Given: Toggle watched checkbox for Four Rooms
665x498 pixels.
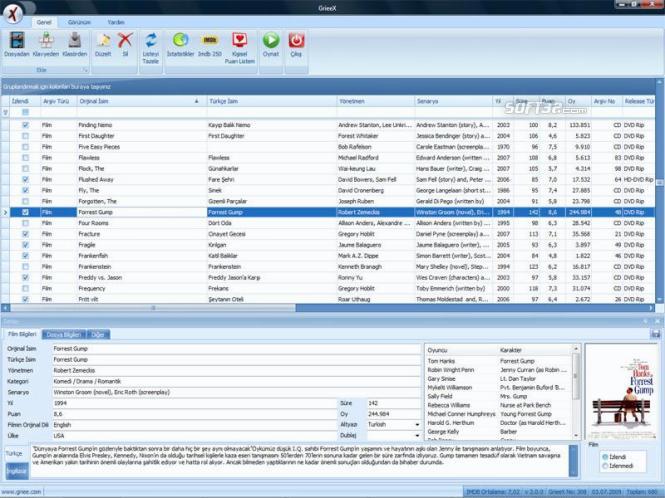Looking at the screenshot, I should 25,223.
